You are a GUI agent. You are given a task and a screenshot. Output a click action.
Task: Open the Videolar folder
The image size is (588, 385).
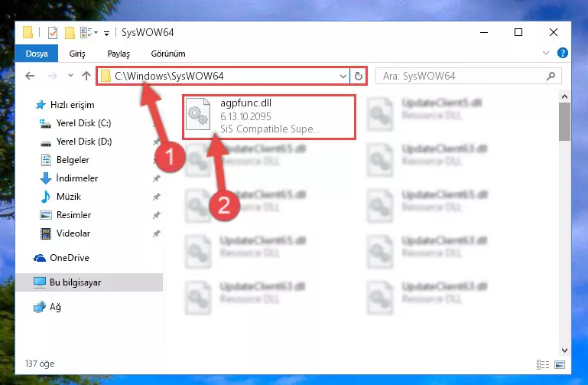(65, 233)
